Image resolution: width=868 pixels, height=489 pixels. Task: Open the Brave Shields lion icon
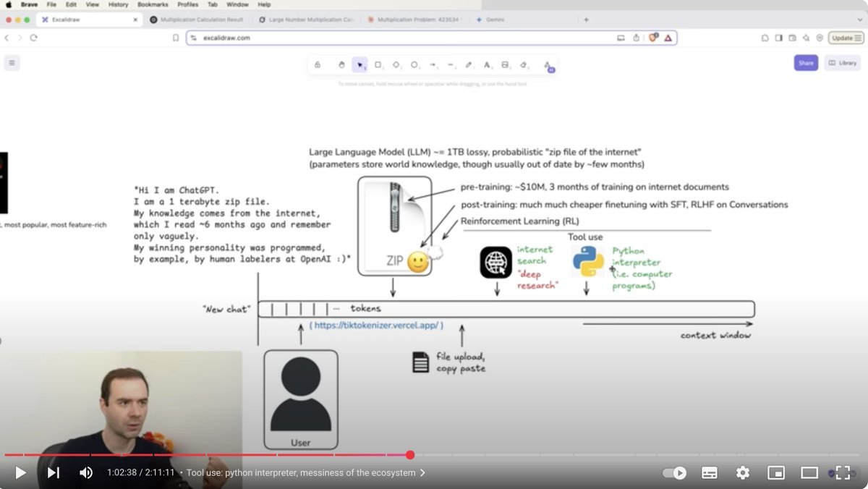(x=652, y=38)
